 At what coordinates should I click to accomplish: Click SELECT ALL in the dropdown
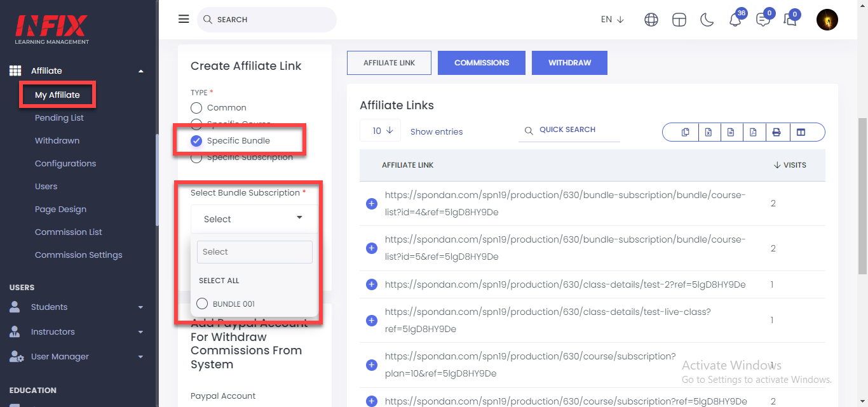219,281
